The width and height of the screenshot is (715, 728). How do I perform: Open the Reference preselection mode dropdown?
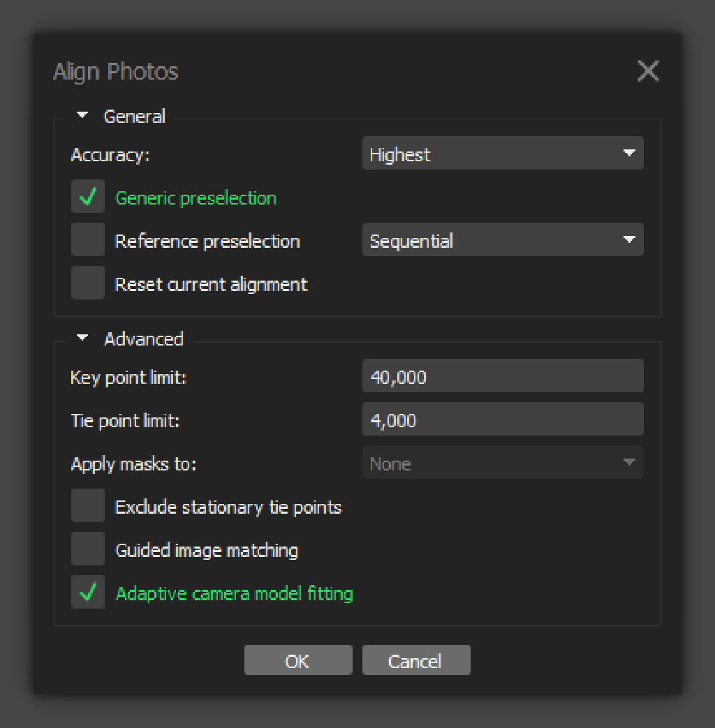tap(503, 241)
